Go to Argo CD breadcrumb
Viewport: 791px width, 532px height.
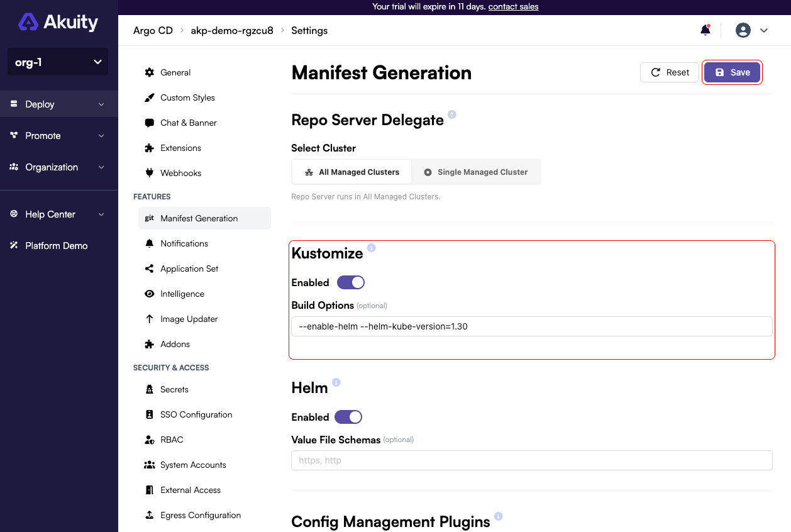click(153, 30)
